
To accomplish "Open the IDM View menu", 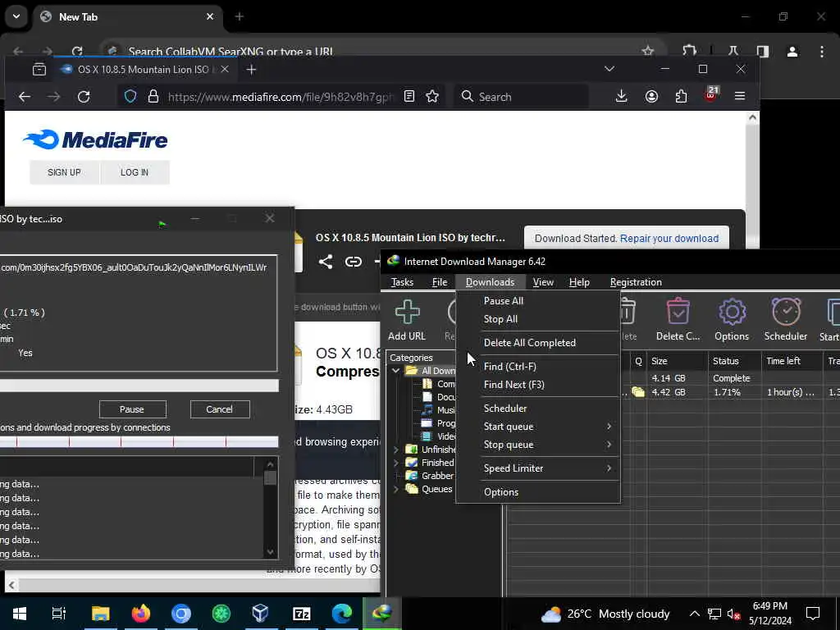I will pyautogui.click(x=543, y=282).
